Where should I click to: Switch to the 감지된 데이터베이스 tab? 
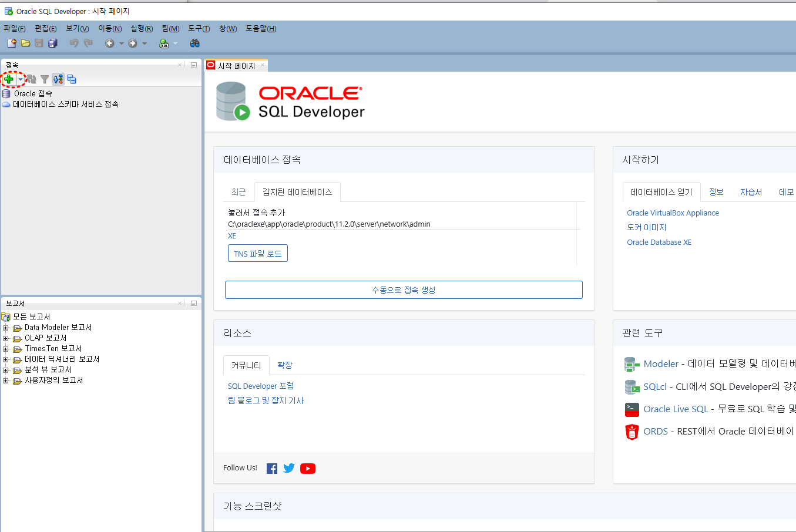pos(297,192)
